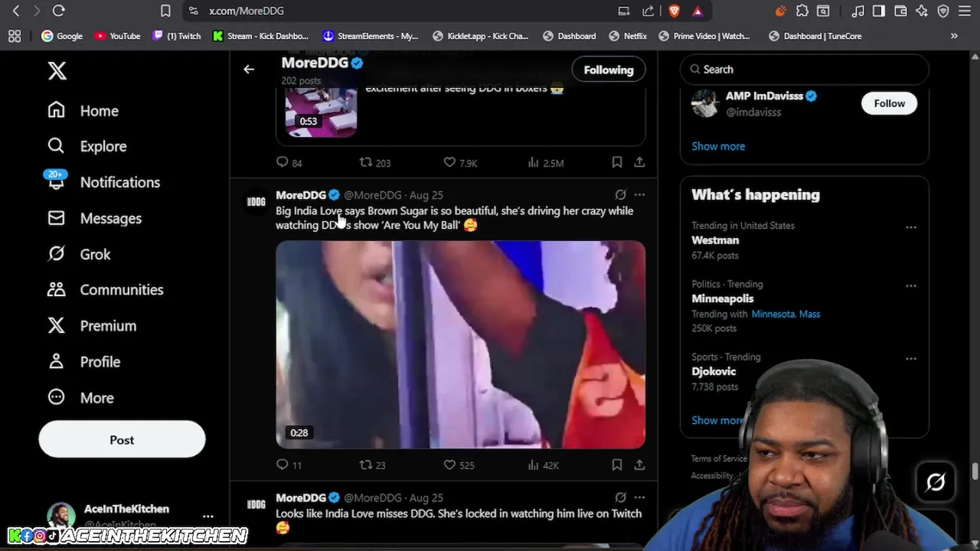Viewport: 980px width, 551px height.
Task: Click the Post compose button
Action: pyautogui.click(x=122, y=440)
